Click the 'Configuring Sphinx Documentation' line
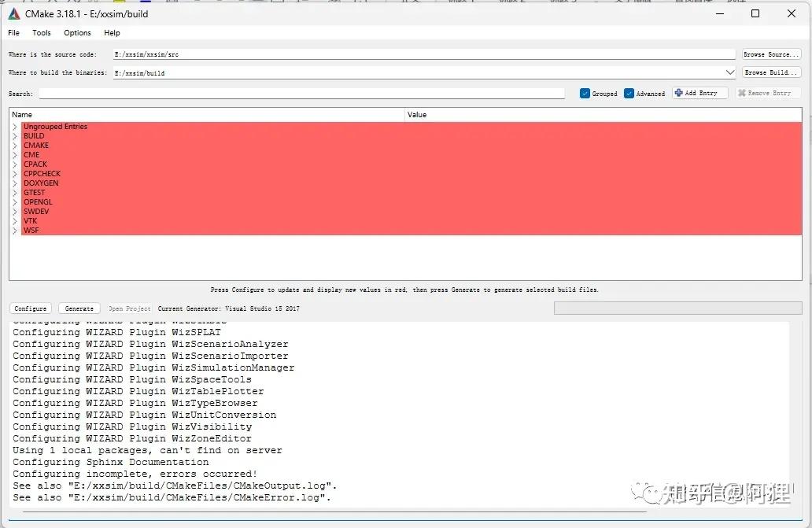Screen dimensions: 812x528 (x=111, y=462)
